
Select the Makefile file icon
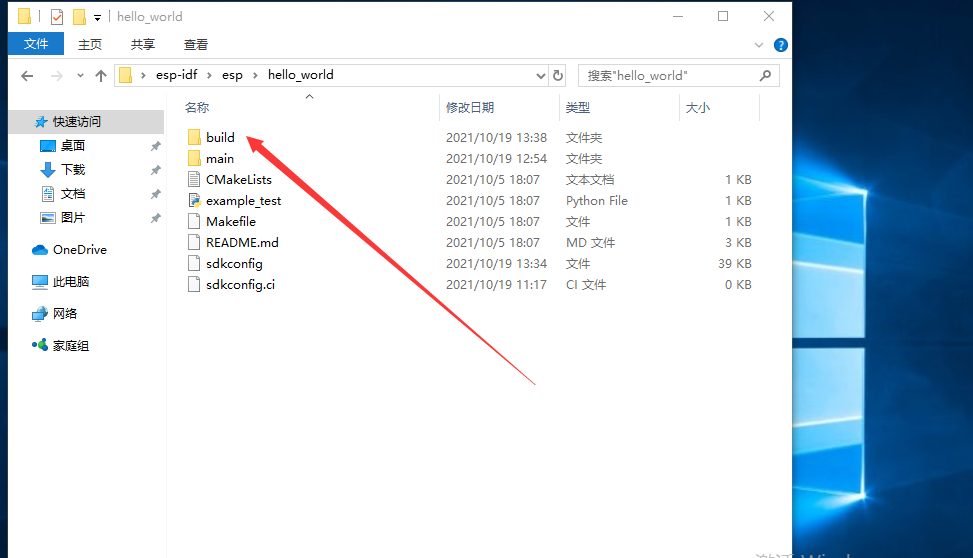[194, 222]
